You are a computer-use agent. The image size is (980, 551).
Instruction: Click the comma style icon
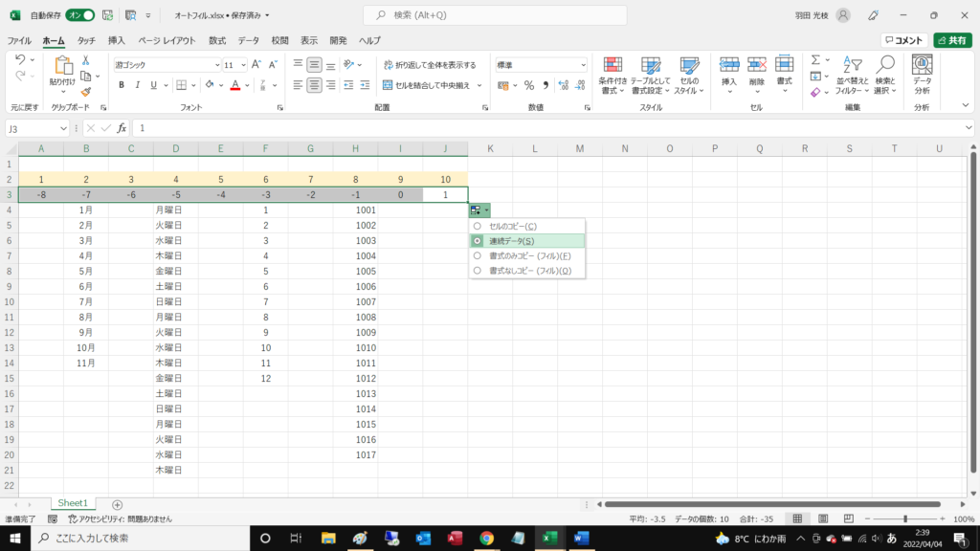coord(546,85)
